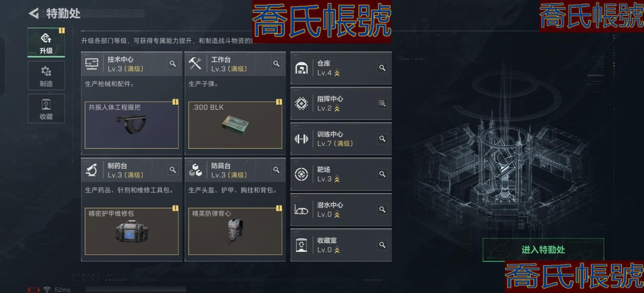Click the magnifier icon for 潜水中心
Viewport: 644px width, 293px height.
(x=382, y=210)
